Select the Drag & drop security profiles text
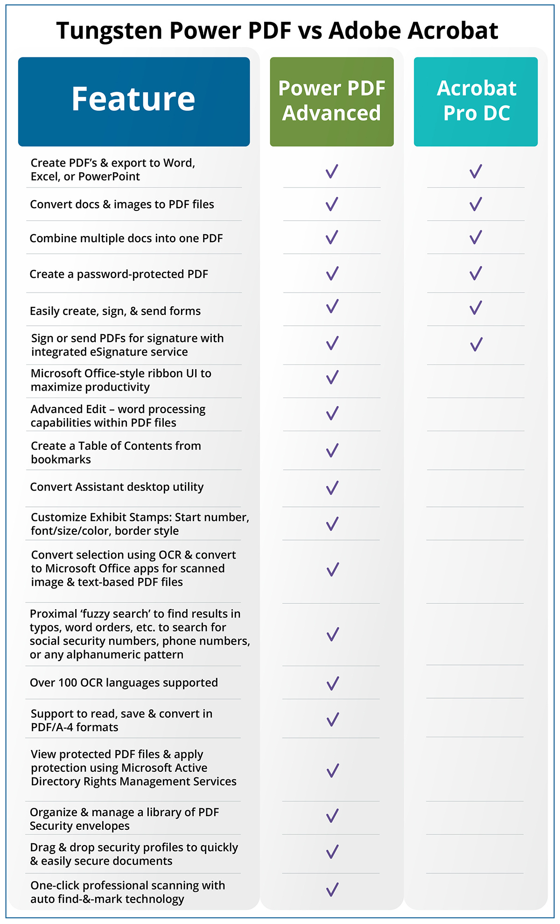The width and height of the screenshot is (560, 924). 134,854
